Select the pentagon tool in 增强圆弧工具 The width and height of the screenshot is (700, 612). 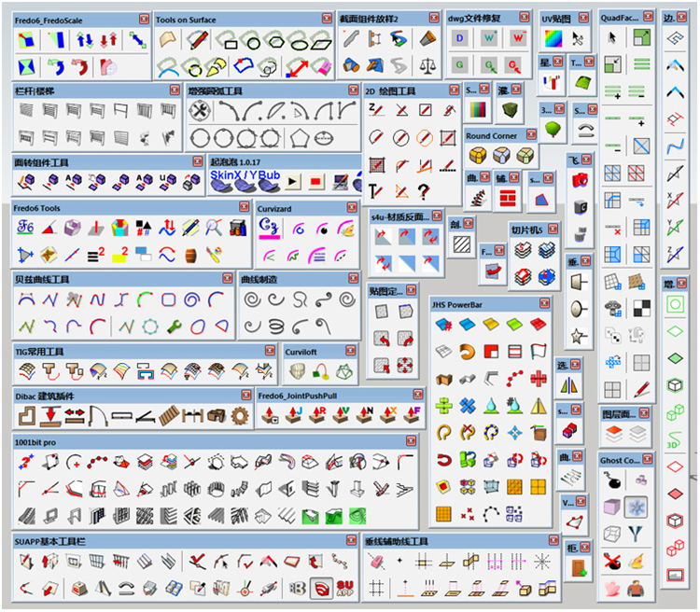tap(300, 139)
